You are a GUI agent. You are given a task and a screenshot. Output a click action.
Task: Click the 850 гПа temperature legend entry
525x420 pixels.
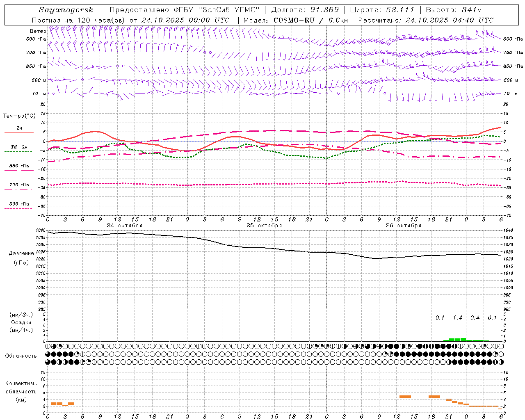pos(19,166)
